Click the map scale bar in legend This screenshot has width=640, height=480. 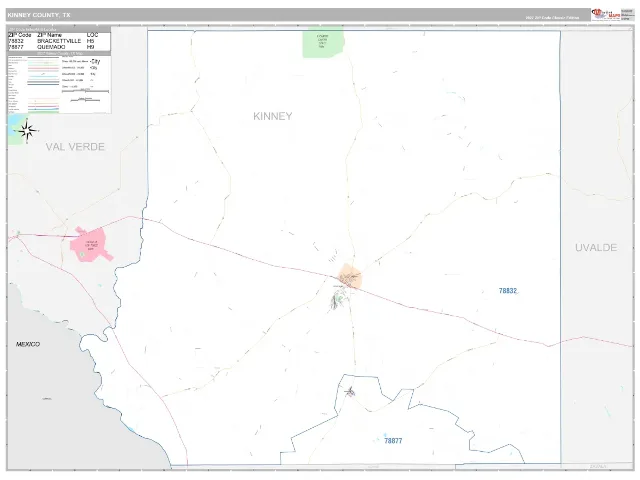click(85, 91)
